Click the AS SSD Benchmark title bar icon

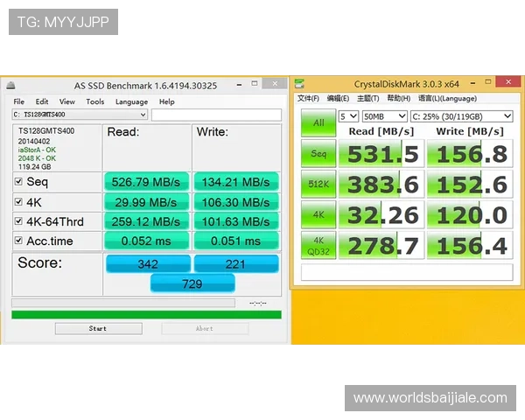[x=11, y=86]
